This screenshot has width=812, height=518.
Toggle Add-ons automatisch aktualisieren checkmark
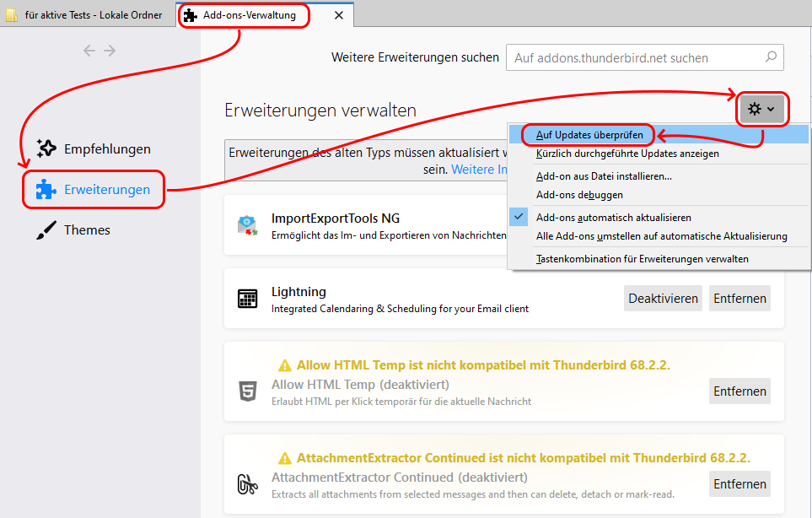click(x=519, y=217)
